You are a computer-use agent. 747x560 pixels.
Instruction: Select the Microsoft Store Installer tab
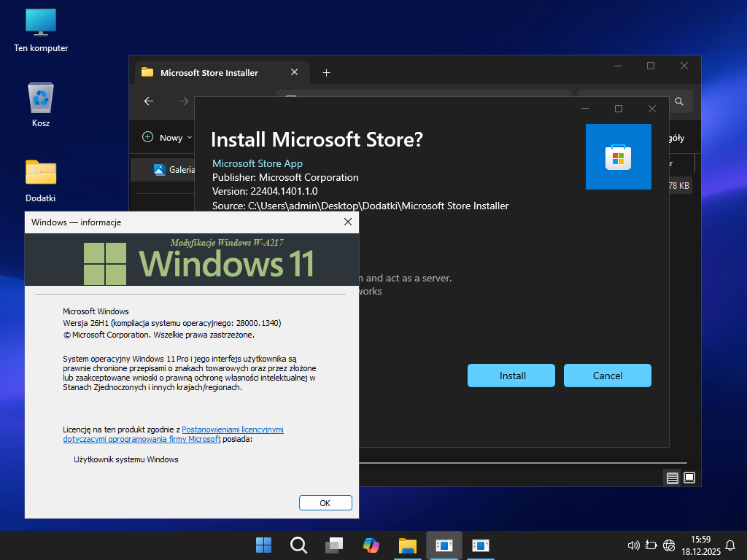pos(209,73)
